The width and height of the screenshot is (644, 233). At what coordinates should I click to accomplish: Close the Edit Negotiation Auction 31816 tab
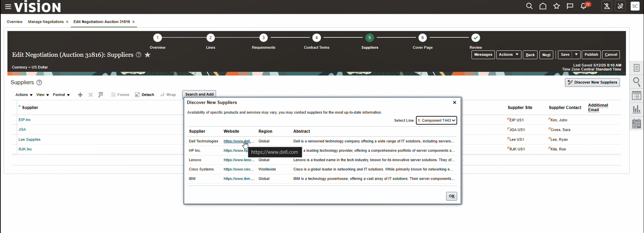point(134,22)
